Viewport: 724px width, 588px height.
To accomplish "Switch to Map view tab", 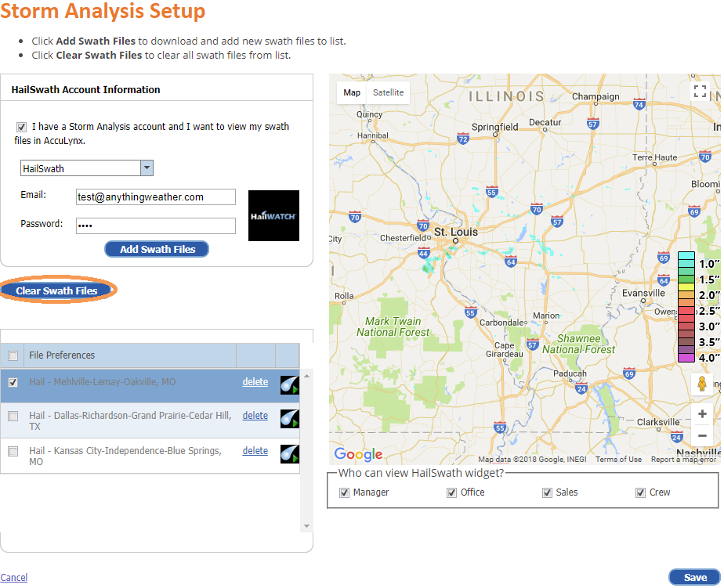I will (x=352, y=92).
